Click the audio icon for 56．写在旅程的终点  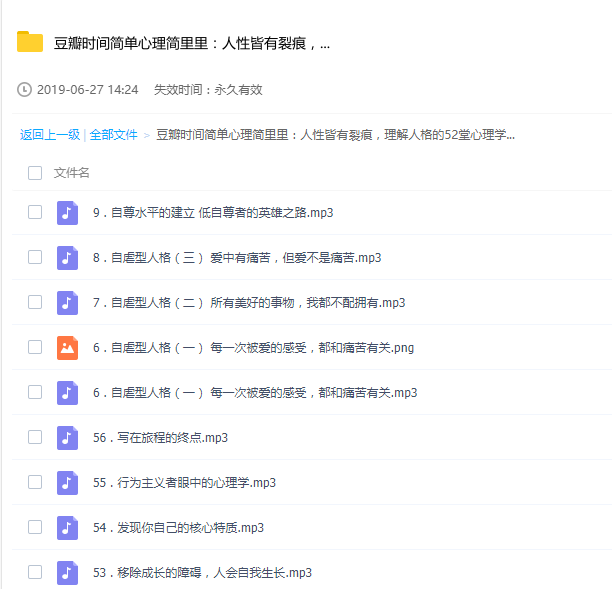click(67, 438)
